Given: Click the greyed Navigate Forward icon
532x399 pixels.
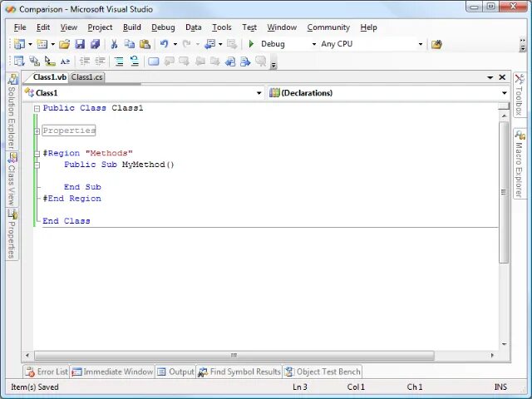Looking at the screenshot, I should [x=232, y=44].
